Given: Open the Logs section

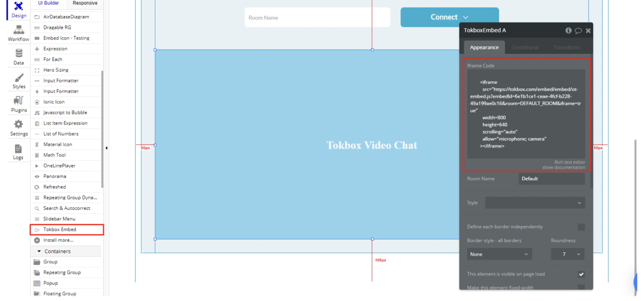Looking at the screenshot, I should (x=19, y=152).
